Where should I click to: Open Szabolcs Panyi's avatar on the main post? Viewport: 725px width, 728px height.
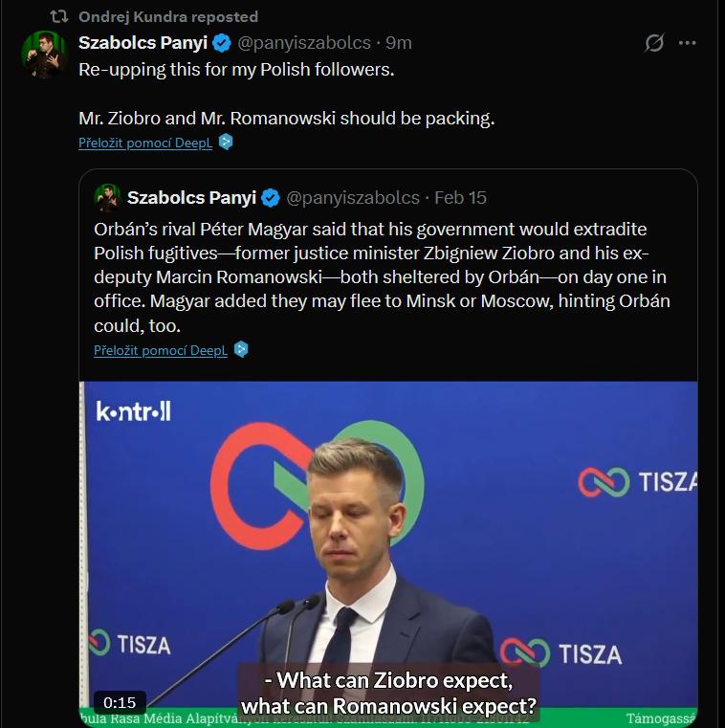[x=44, y=55]
